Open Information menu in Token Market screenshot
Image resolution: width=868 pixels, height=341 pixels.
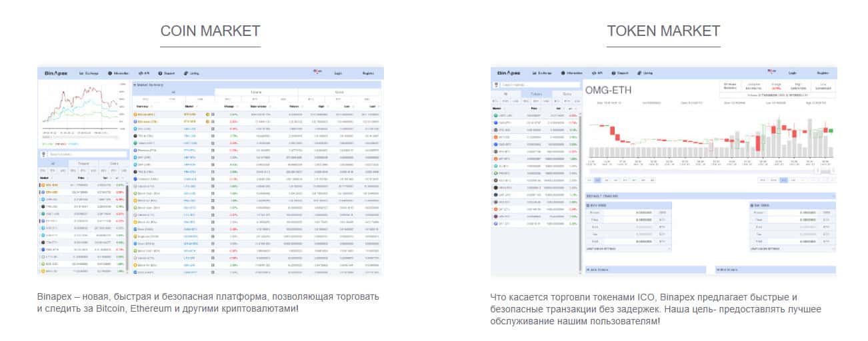[x=571, y=73]
